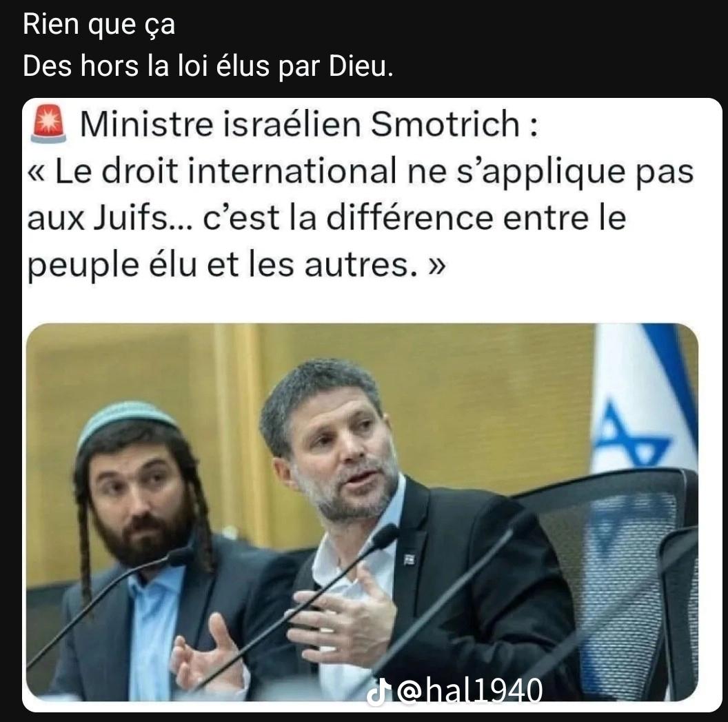Click the "Rien que ça" caption line
Image resolution: width=728 pixels, height=722 pixels.
click(x=99, y=24)
